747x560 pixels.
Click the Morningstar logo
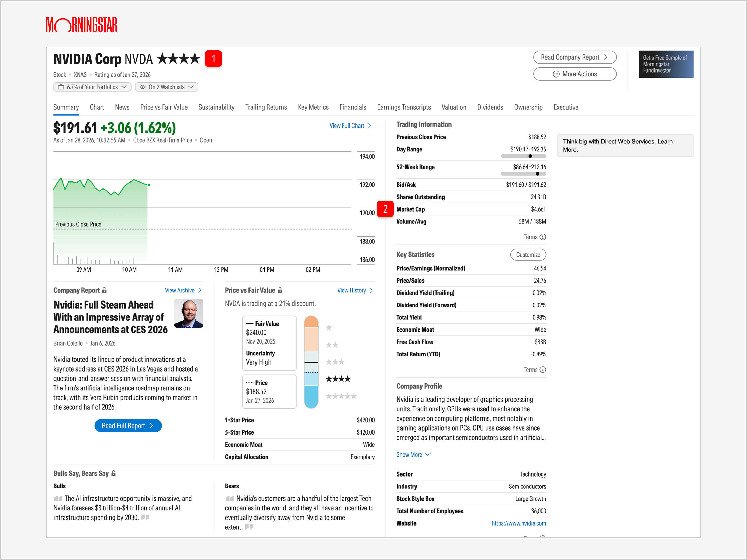pos(81,25)
